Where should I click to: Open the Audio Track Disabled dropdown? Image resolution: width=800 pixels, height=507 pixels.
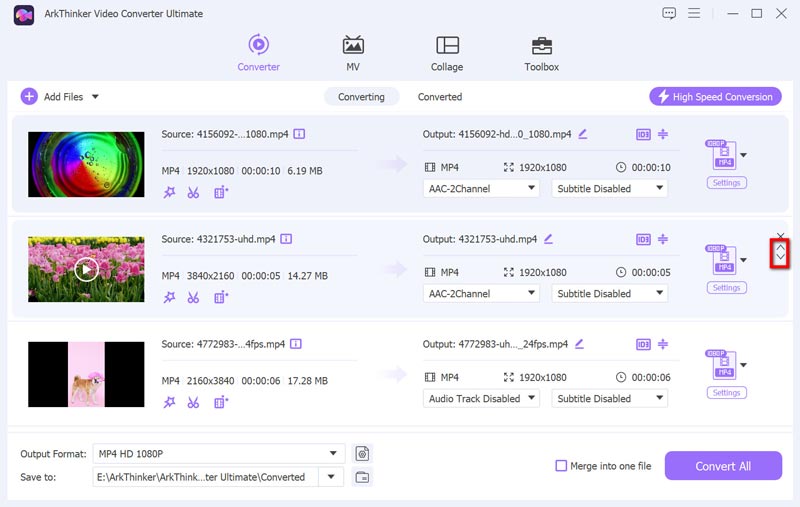coord(481,398)
